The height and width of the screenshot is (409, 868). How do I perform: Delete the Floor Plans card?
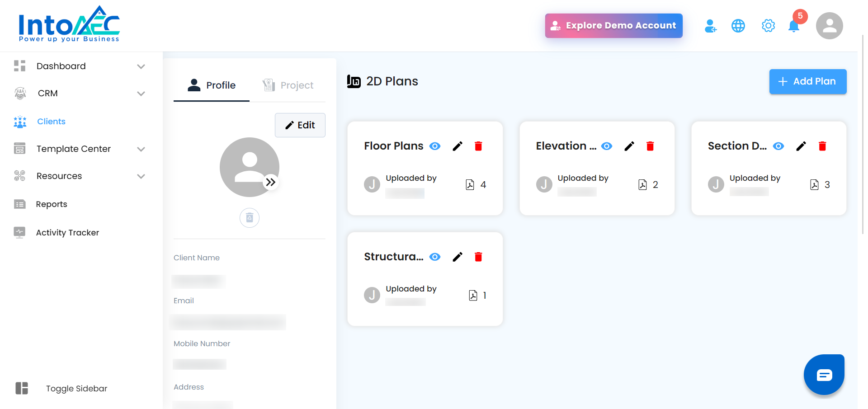coord(478,146)
